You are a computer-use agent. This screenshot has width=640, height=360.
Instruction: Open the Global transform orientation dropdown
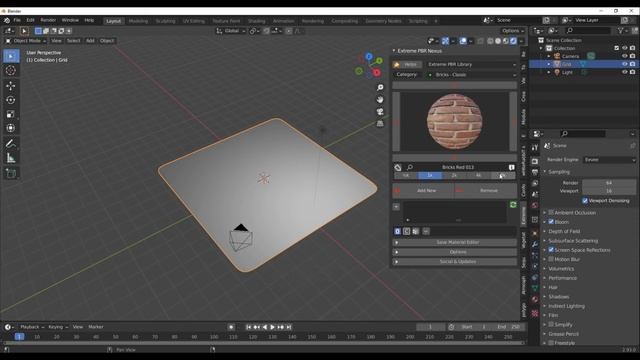click(x=231, y=31)
